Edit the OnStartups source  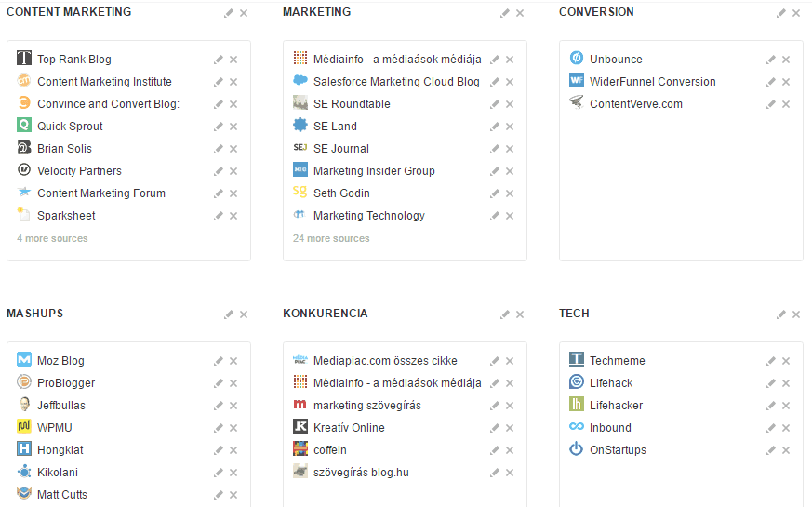click(771, 450)
